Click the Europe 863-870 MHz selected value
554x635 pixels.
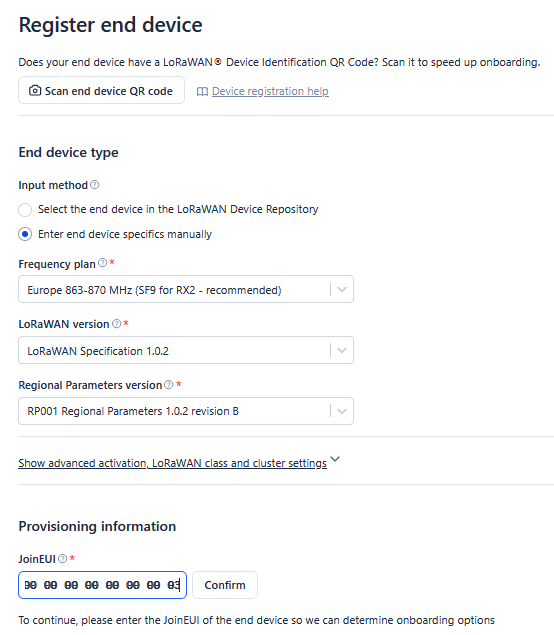154,290
